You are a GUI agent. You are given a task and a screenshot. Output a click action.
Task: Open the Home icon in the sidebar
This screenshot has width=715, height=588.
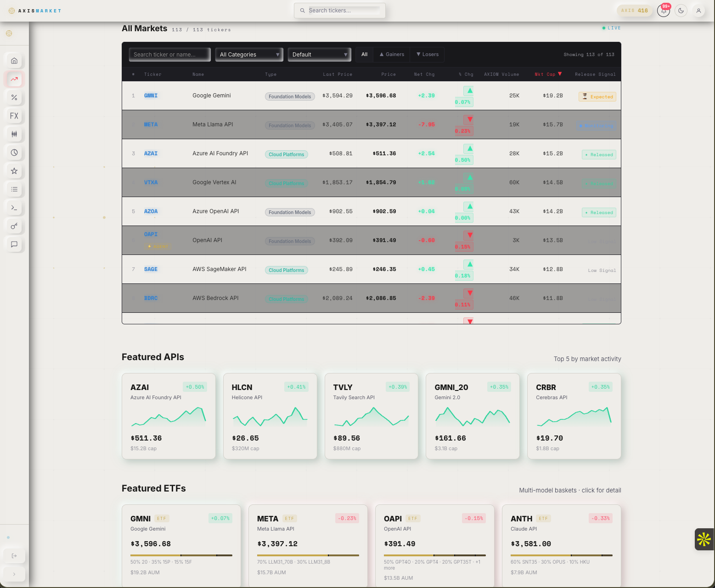point(14,61)
